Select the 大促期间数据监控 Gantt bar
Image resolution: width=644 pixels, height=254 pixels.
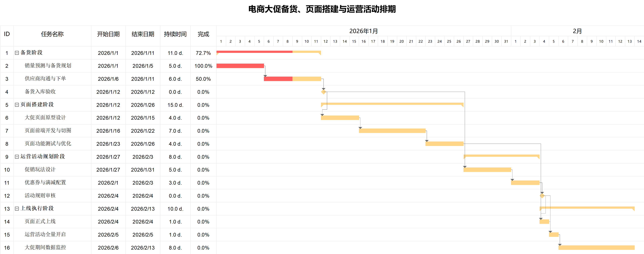[596, 248]
